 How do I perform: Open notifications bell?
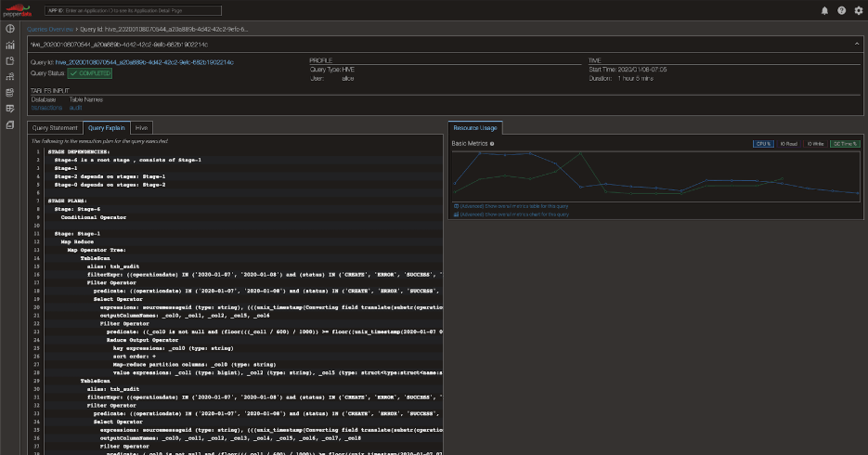pos(824,10)
